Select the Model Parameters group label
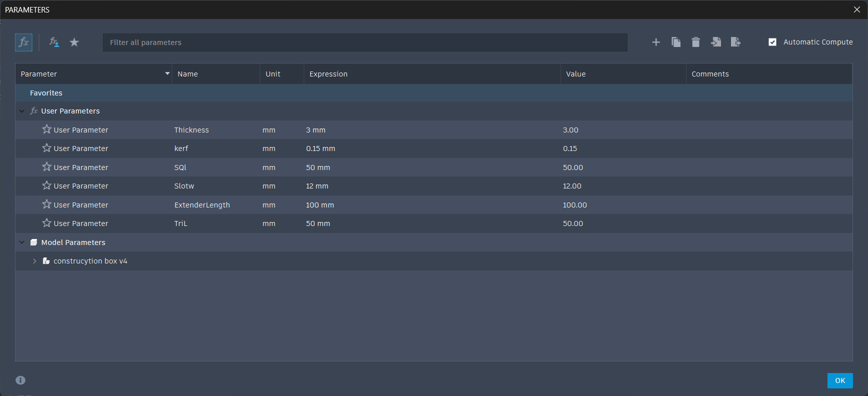The height and width of the screenshot is (396, 868). coord(73,242)
